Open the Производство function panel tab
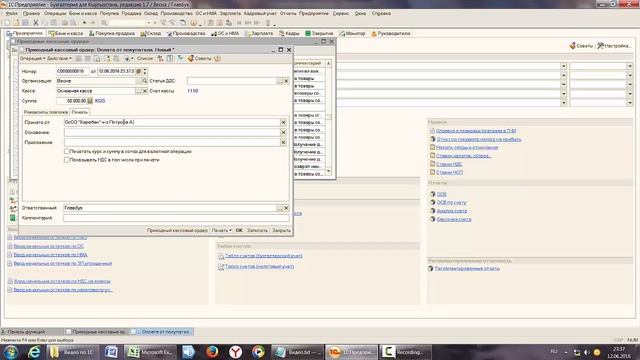This screenshot has width=640, height=360. pos(186,33)
